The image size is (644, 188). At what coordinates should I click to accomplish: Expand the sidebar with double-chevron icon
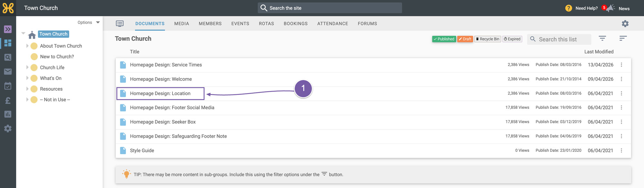tap(8, 29)
